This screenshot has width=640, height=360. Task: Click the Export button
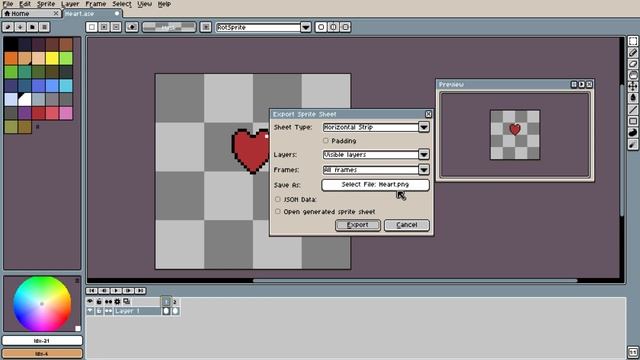[358, 225]
